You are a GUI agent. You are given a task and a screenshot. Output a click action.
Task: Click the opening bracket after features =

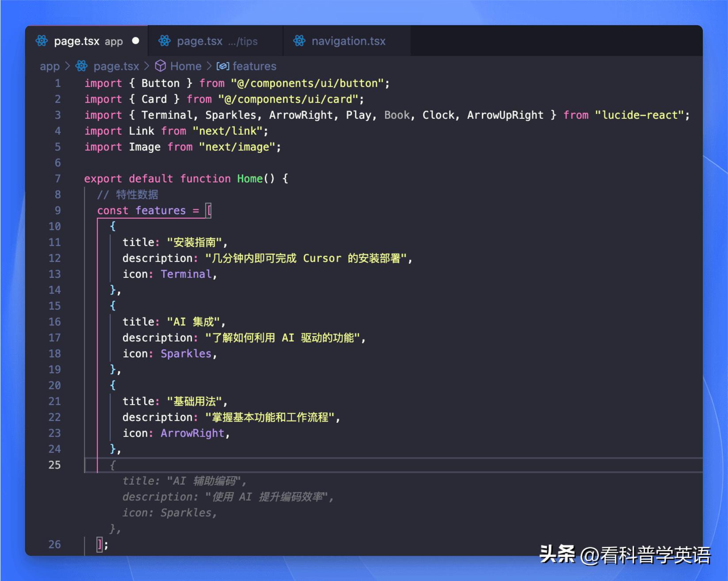[x=209, y=211]
